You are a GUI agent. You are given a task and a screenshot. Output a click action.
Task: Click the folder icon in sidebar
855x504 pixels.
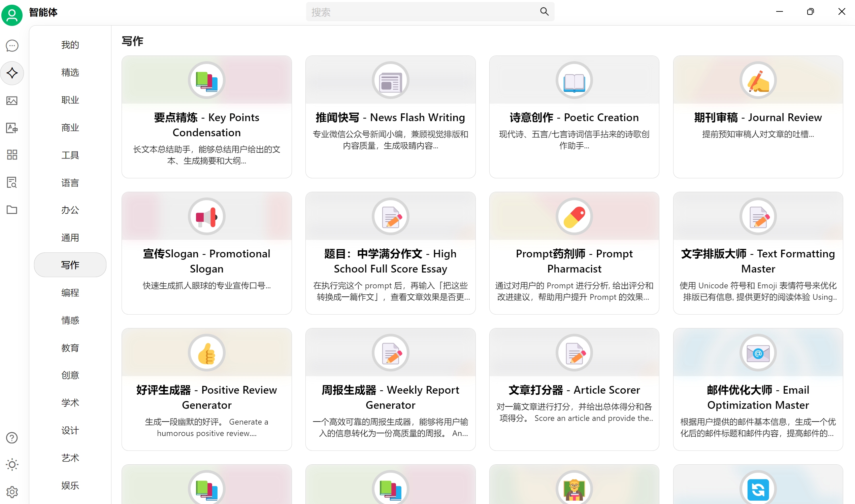(12, 210)
